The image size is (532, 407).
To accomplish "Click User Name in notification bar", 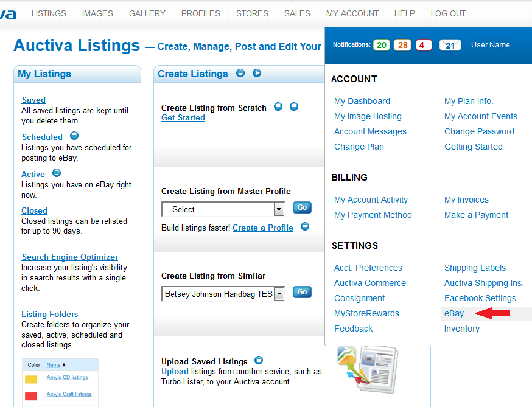I will (490, 45).
